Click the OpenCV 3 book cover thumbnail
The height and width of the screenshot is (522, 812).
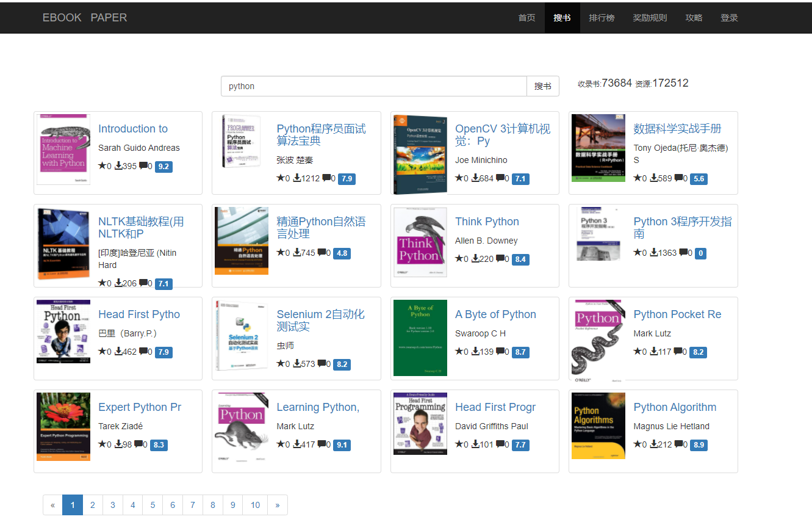pos(420,154)
